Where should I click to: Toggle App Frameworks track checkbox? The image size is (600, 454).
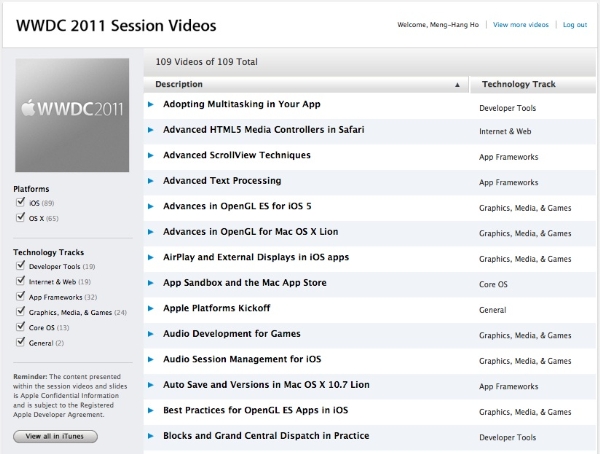pyautogui.click(x=20, y=296)
